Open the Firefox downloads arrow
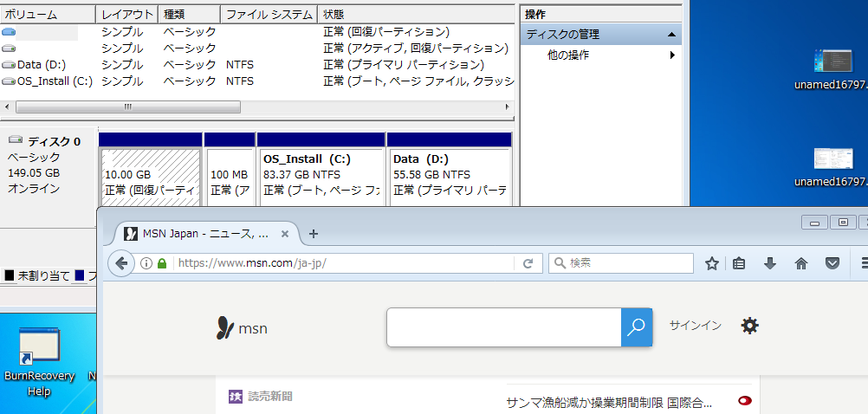This screenshot has width=868, height=414. 770,263
